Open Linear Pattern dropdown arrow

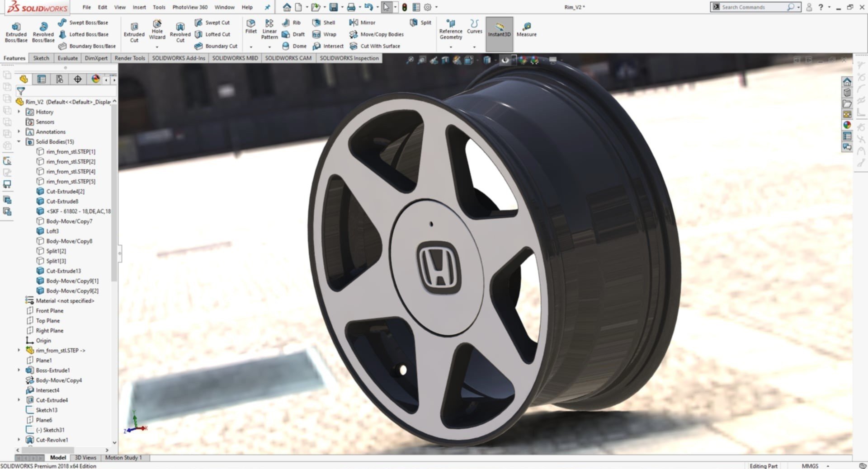click(x=269, y=47)
